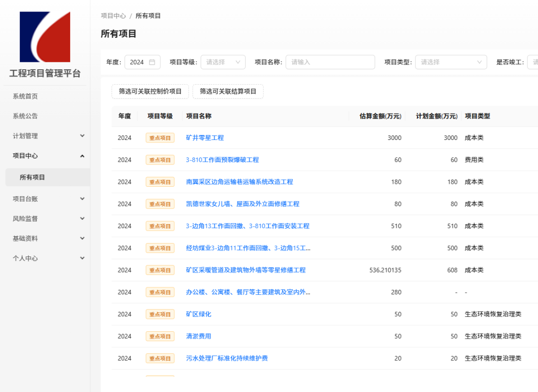Click 筛选可关联结算项目 button
This screenshot has width=538, height=392.
tap(228, 91)
